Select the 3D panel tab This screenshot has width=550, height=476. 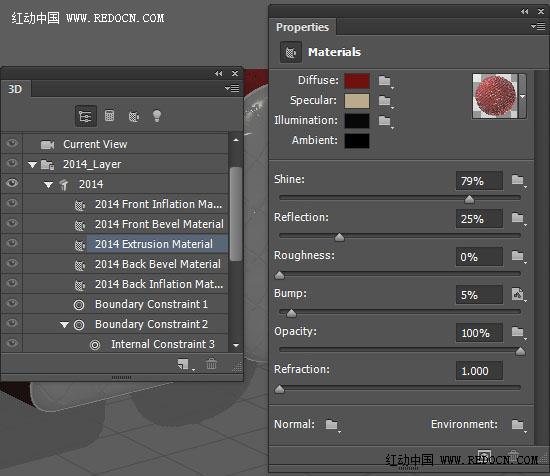click(15, 89)
